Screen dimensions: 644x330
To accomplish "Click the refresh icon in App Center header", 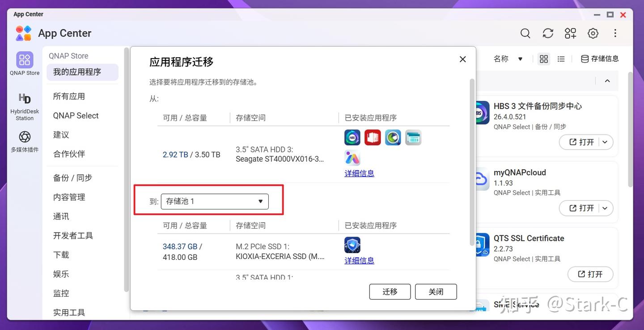I will (548, 33).
